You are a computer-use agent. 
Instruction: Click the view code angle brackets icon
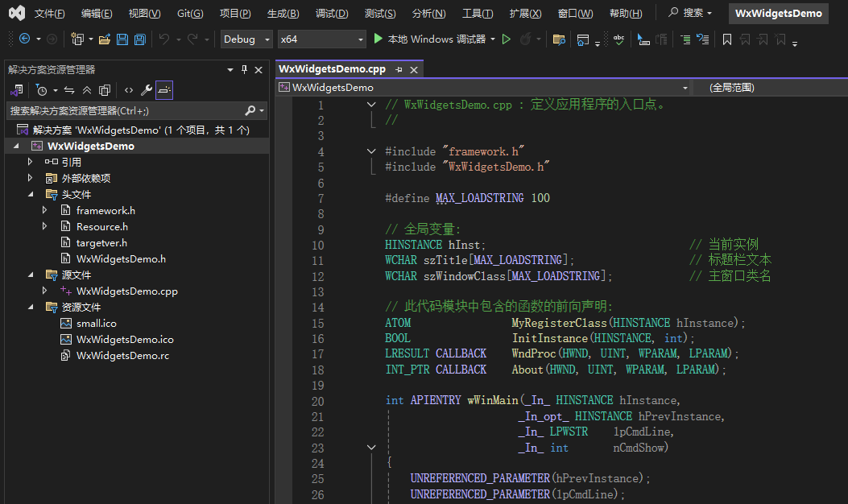(129, 89)
